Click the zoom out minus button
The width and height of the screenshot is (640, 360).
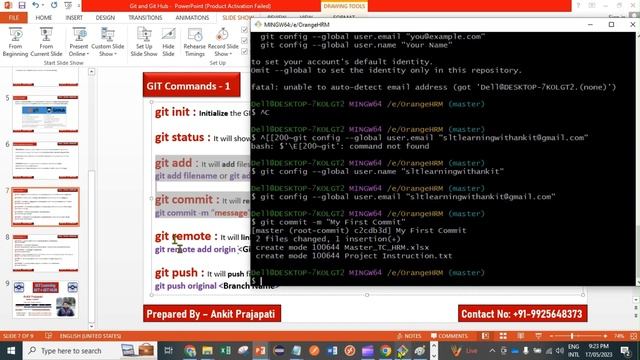pos(551,336)
